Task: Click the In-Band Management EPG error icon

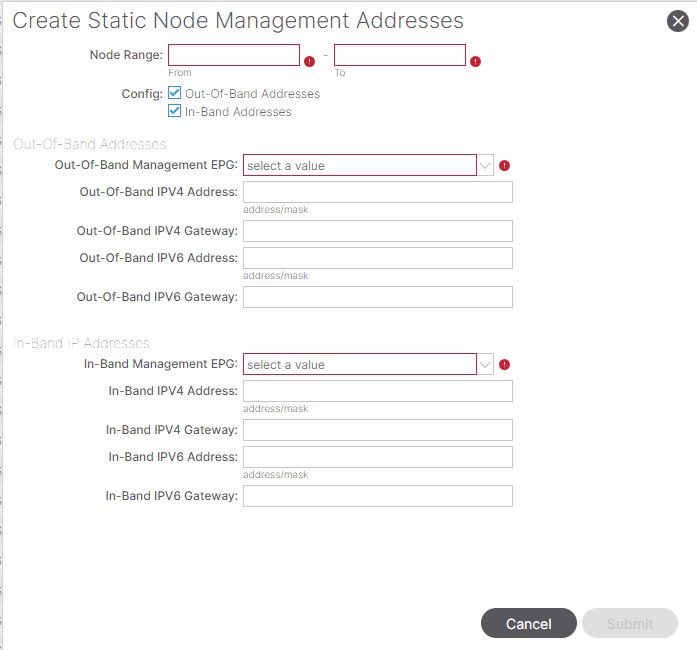Action: tap(504, 365)
